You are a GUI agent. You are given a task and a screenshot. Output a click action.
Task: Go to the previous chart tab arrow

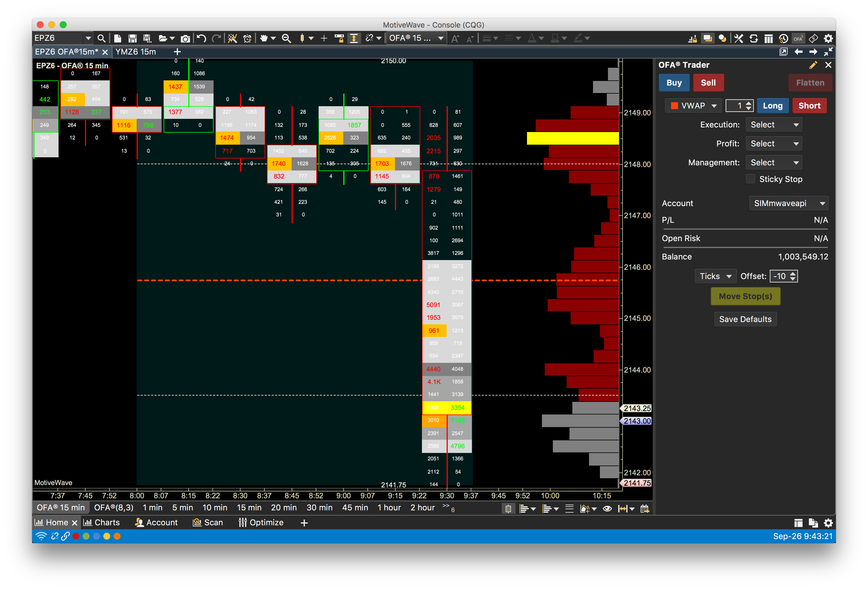click(799, 52)
